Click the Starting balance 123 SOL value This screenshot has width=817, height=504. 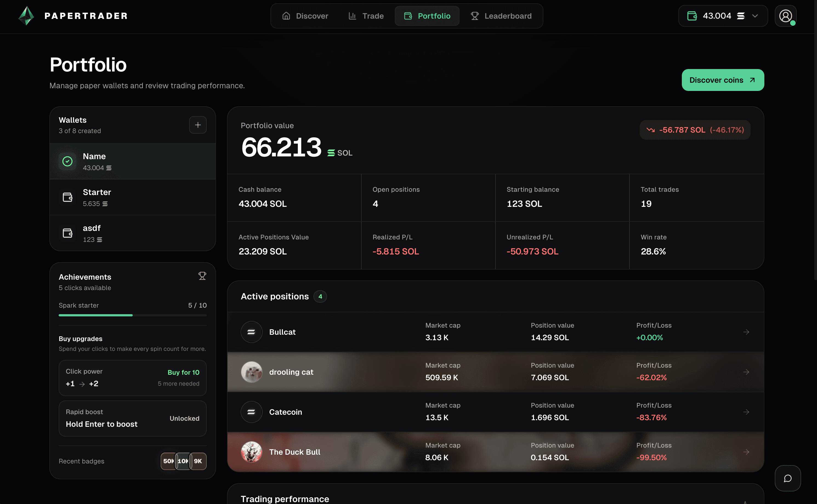click(524, 204)
